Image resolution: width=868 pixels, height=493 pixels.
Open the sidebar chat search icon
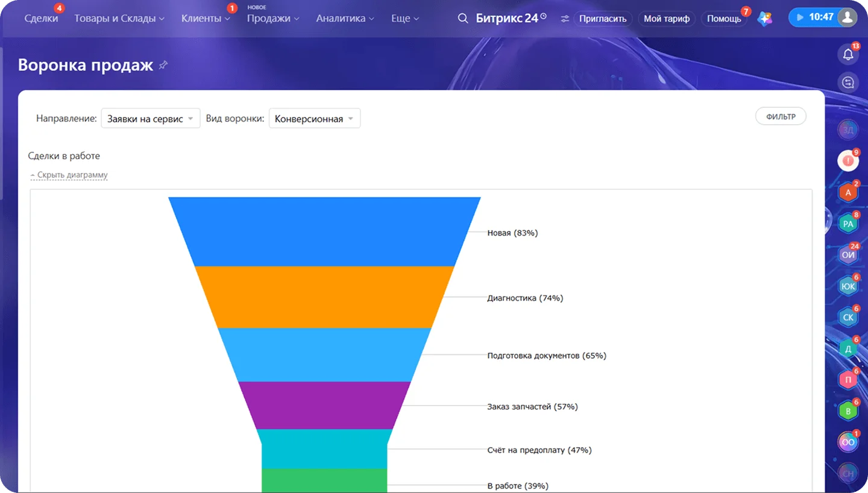[848, 82]
